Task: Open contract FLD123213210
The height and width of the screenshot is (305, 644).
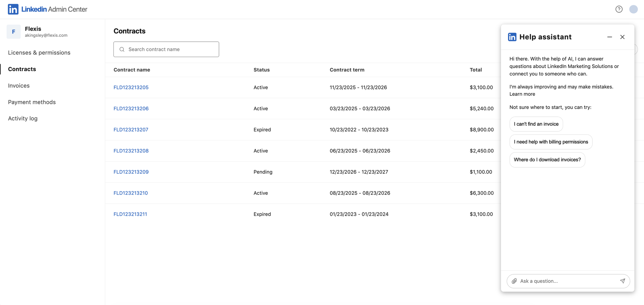Action: click(x=131, y=193)
